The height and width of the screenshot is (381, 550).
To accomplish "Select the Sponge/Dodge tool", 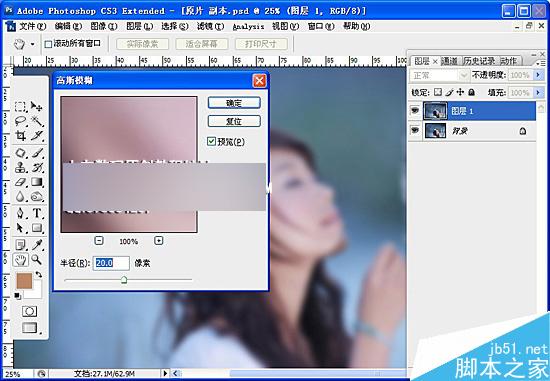I will tap(36, 197).
